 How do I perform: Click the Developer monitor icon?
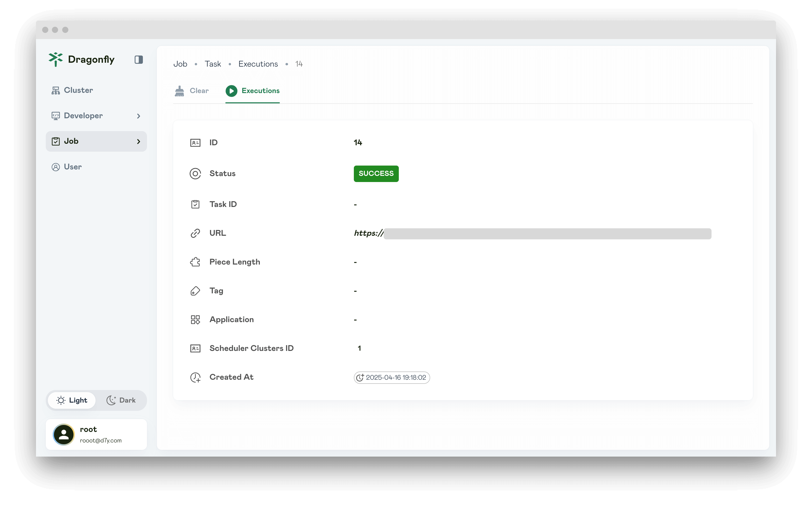(56, 116)
